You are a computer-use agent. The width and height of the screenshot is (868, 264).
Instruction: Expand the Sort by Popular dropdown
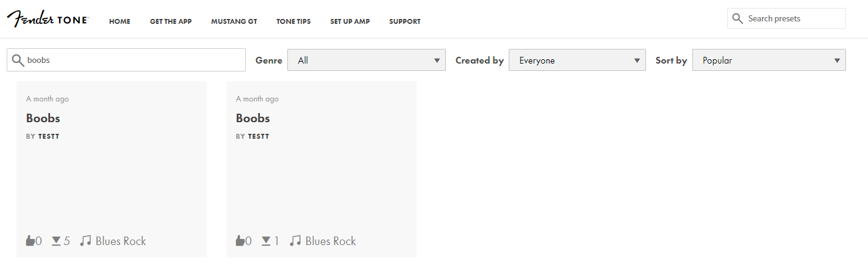pyautogui.click(x=769, y=60)
